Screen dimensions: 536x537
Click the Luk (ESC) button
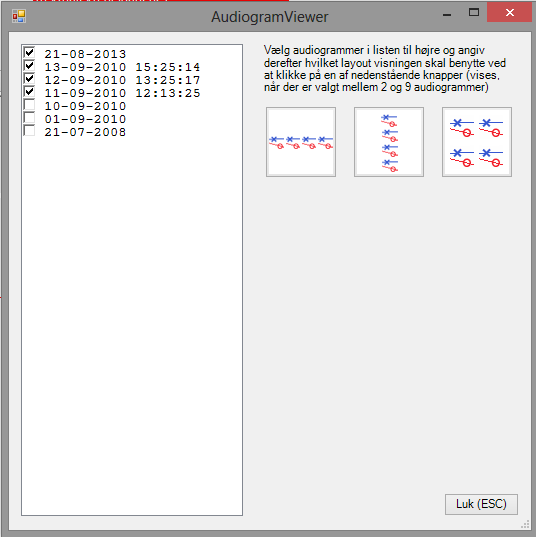[x=481, y=504]
